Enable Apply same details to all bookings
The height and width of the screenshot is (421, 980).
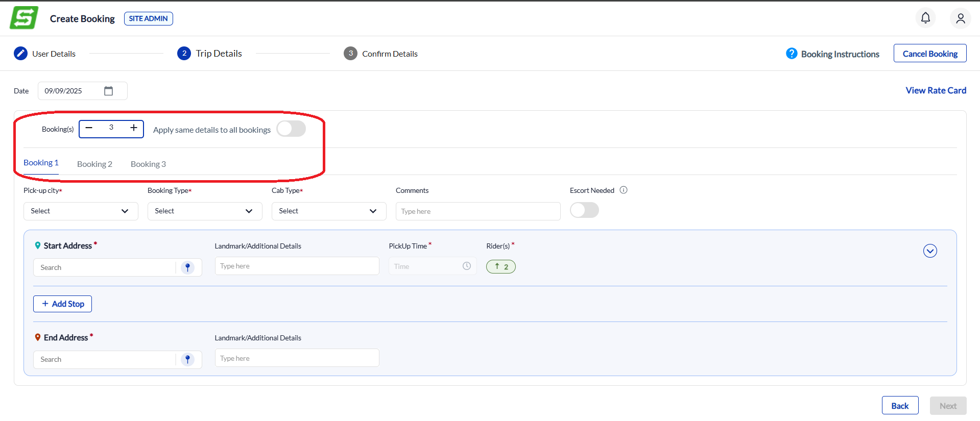click(x=291, y=129)
